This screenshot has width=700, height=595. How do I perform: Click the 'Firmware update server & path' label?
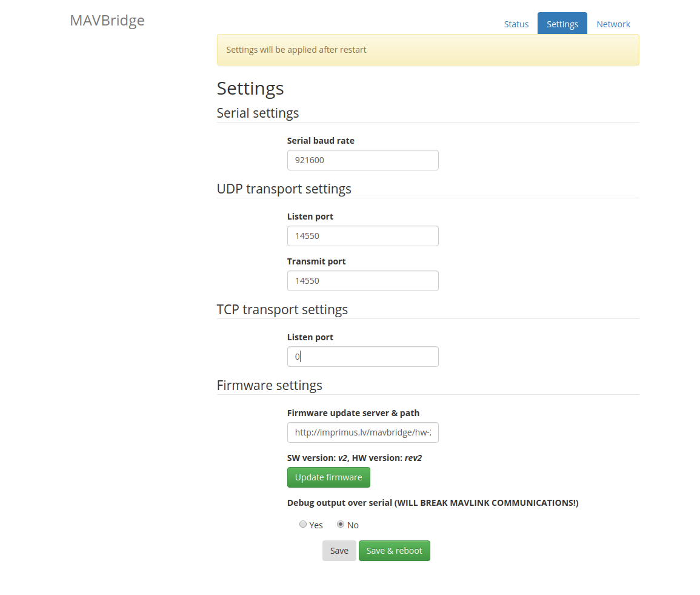pyautogui.click(x=353, y=413)
